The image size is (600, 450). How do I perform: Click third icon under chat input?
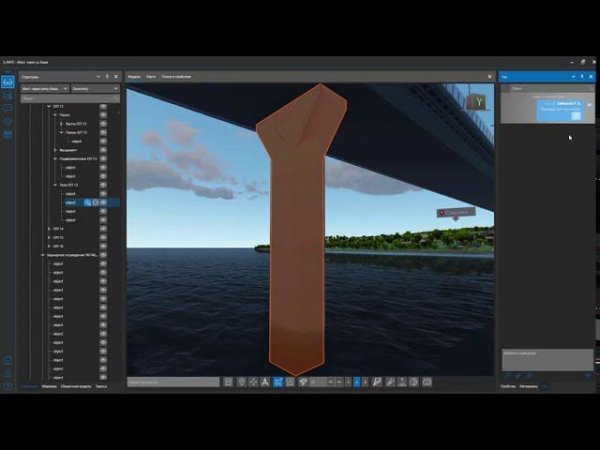[528, 376]
